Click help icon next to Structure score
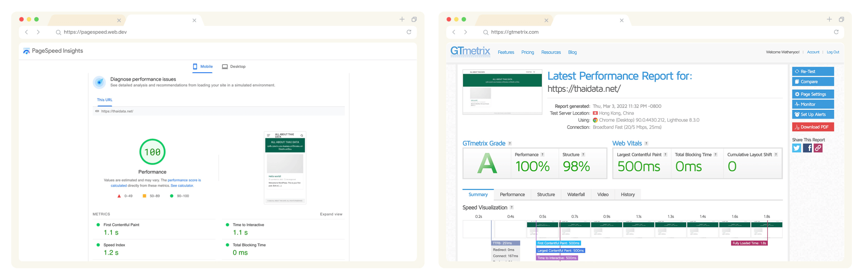Screen dimensions: 868x277 (583, 155)
